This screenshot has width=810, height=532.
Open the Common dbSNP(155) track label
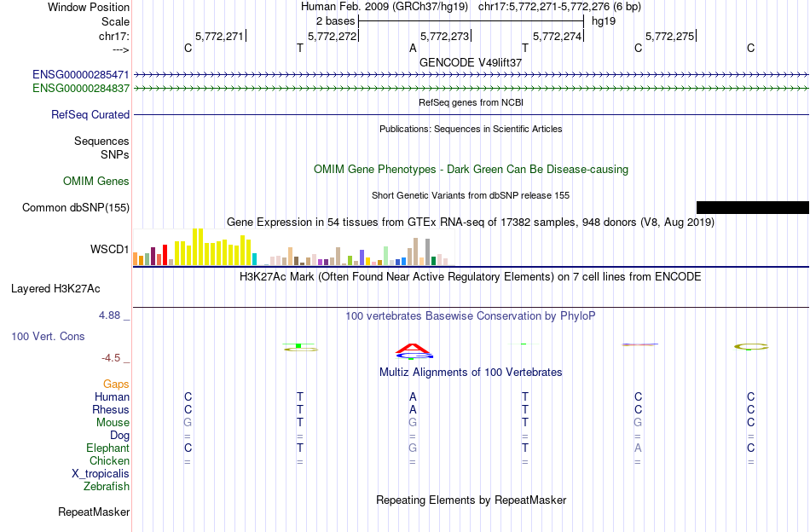76,208
